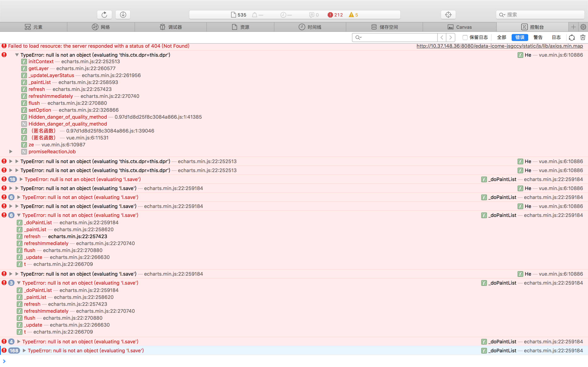
Task: Click the warning count 5 indicator
Action: tap(353, 15)
